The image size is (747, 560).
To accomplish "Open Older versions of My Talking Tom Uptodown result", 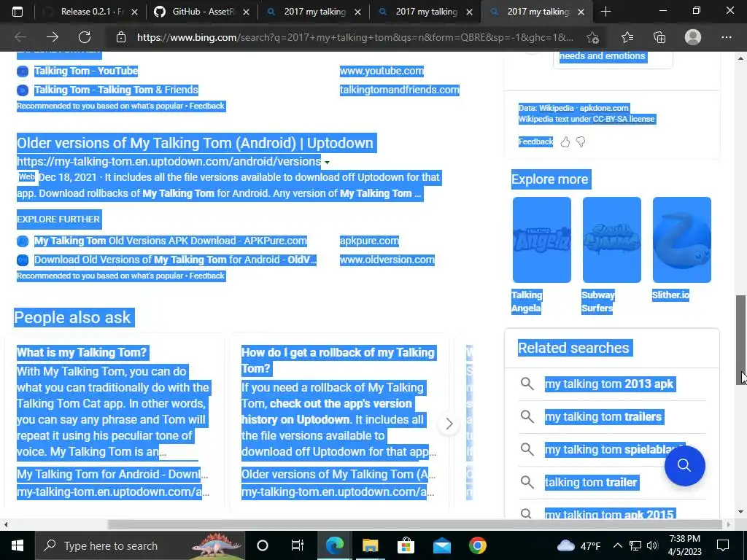I will click(195, 143).
